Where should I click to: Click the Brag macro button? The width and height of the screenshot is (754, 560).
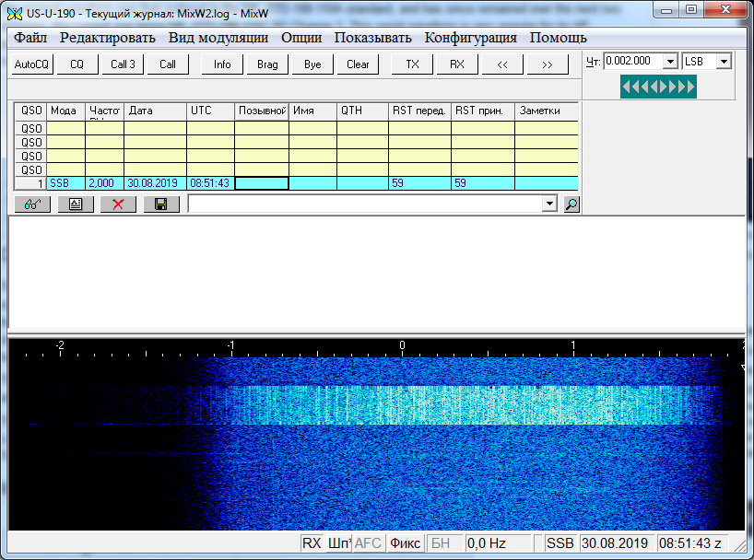pos(267,64)
